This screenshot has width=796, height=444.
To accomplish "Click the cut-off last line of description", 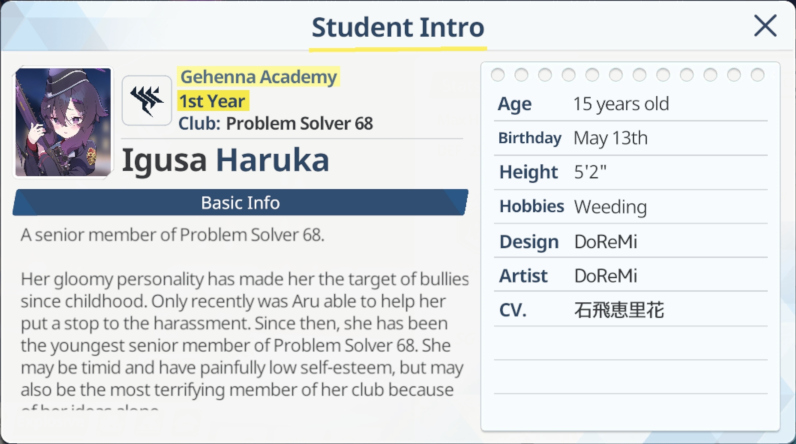I will point(90,407).
